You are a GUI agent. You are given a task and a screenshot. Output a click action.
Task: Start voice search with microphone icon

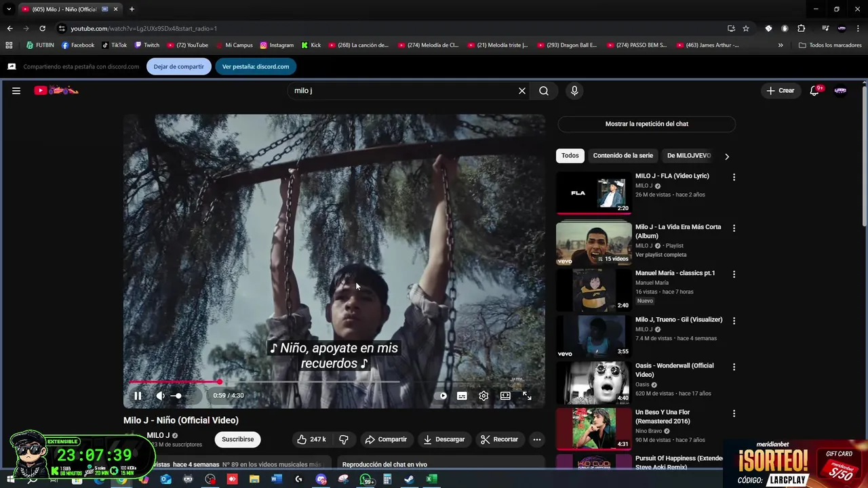tap(574, 91)
